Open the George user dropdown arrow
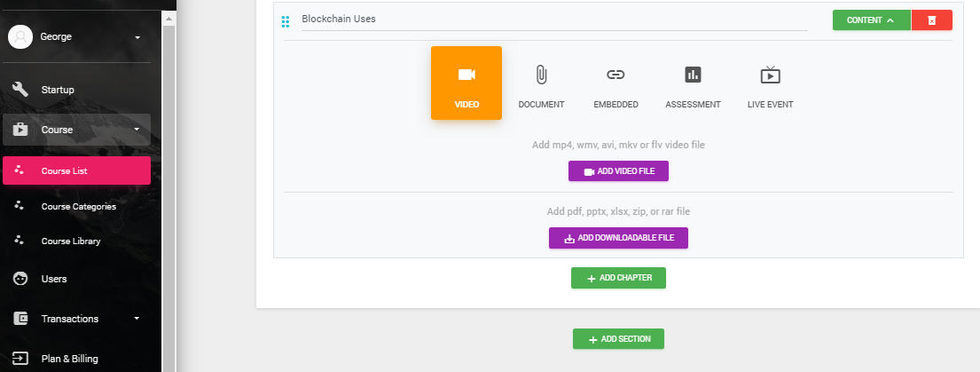This screenshot has height=372, width=980. pyautogui.click(x=137, y=37)
